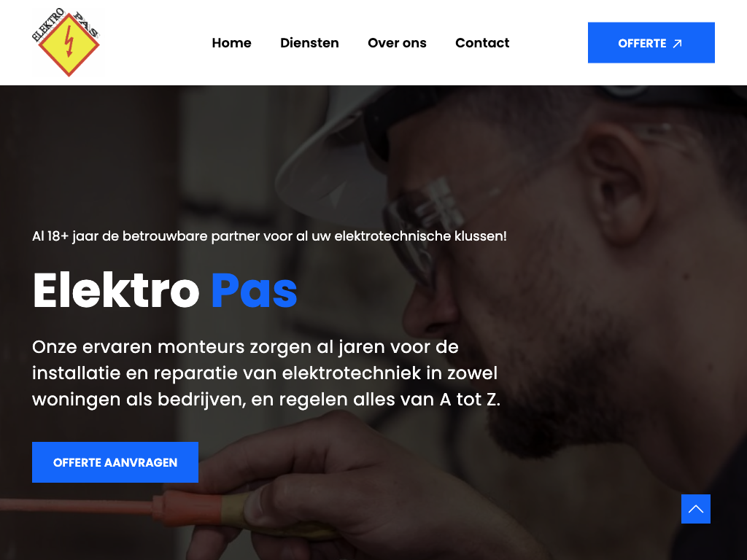The width and height of the screenshot is (747, 560).
Task: Click the Elektro Pas diamond logo
Action: [66, 42]
